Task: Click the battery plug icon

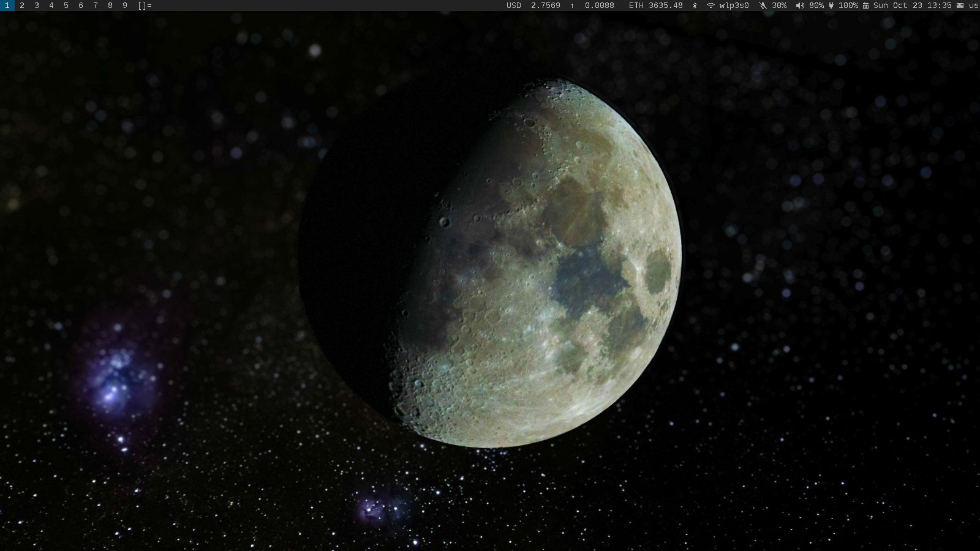Action: coord(831,6)
